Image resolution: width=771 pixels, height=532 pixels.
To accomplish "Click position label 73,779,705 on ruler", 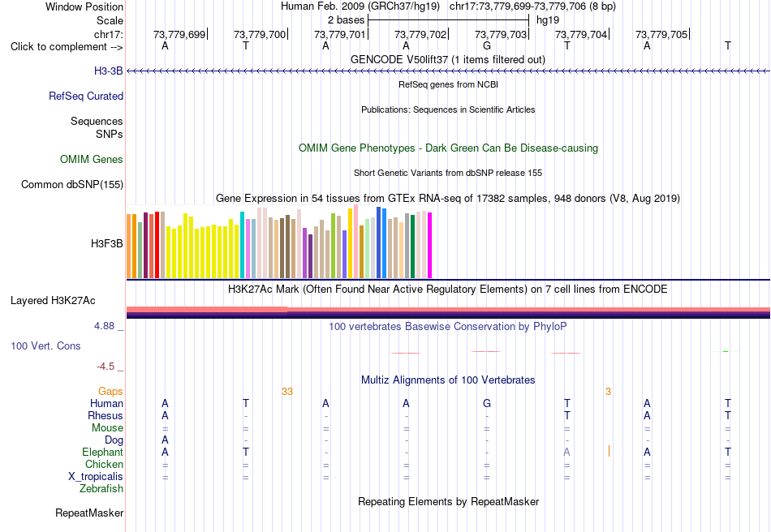I will (x=661, y=34).
